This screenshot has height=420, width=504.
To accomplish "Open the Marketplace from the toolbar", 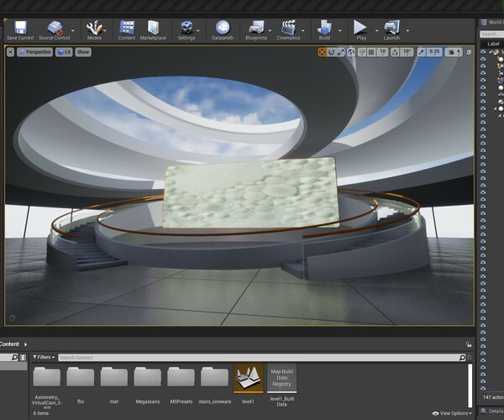I will coord(153,29).
